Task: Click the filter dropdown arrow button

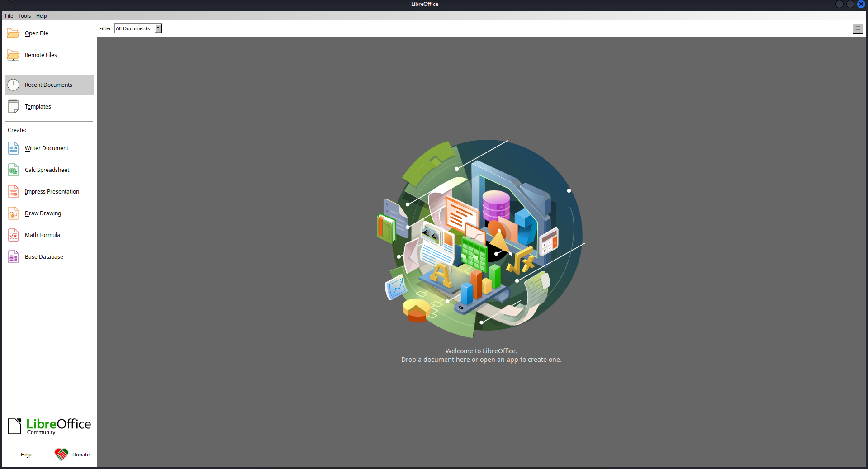Action: 158,28
